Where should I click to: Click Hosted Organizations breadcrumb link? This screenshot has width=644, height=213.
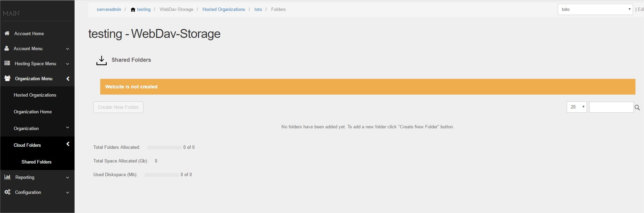pos(224,10)
